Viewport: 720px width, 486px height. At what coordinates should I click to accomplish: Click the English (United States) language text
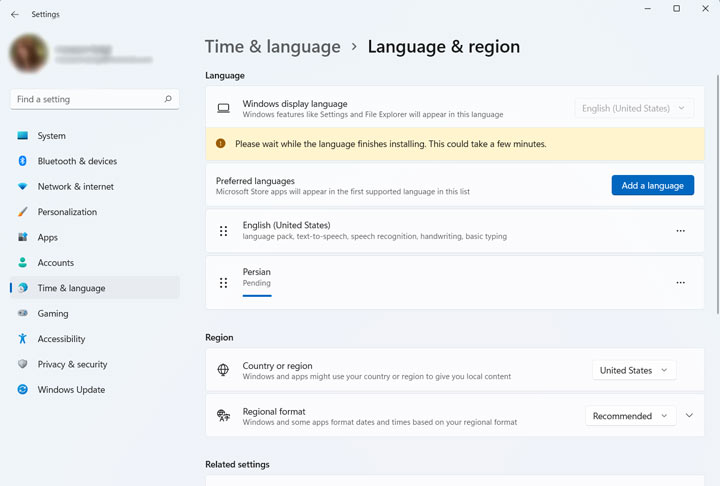coord(287,225)
